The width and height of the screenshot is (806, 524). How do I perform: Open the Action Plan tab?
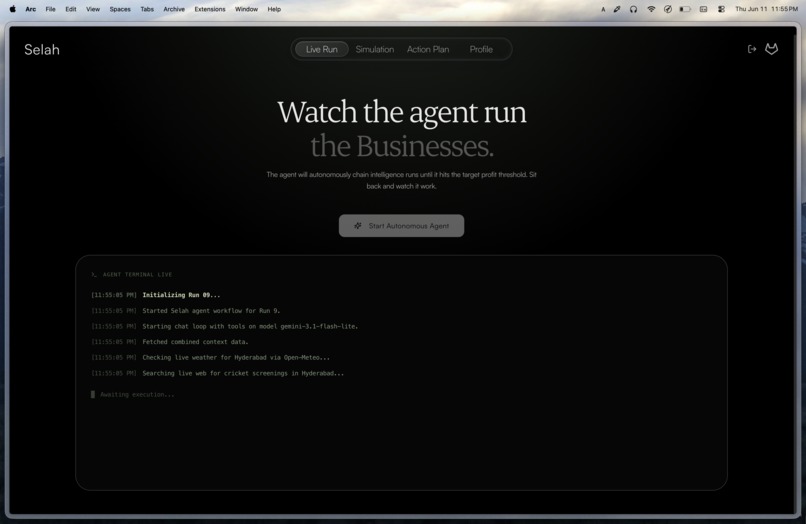click(x=428, y=49)
